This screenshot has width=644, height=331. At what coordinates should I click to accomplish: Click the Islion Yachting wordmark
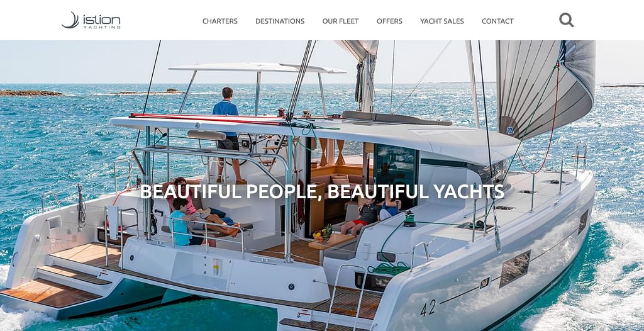102,21
